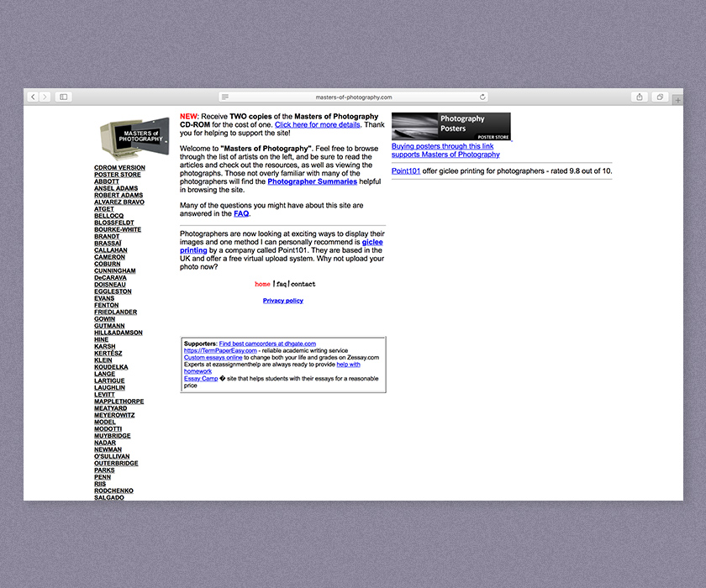Show the tab overview

(x=660, y=97)
